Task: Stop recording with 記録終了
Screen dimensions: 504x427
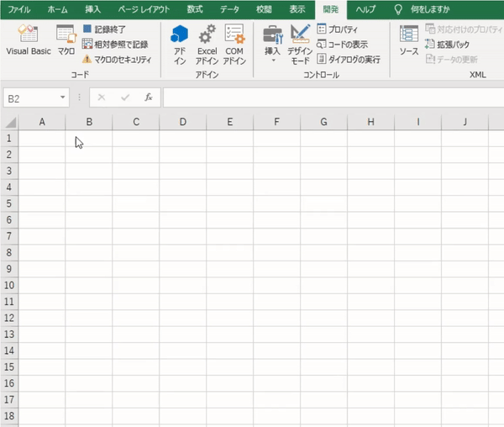Action: click(x=104, y=29)
